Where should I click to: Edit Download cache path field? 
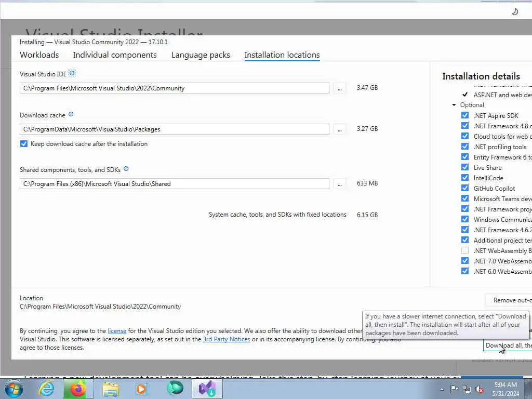pyautogui.click(x=175, y=129)
